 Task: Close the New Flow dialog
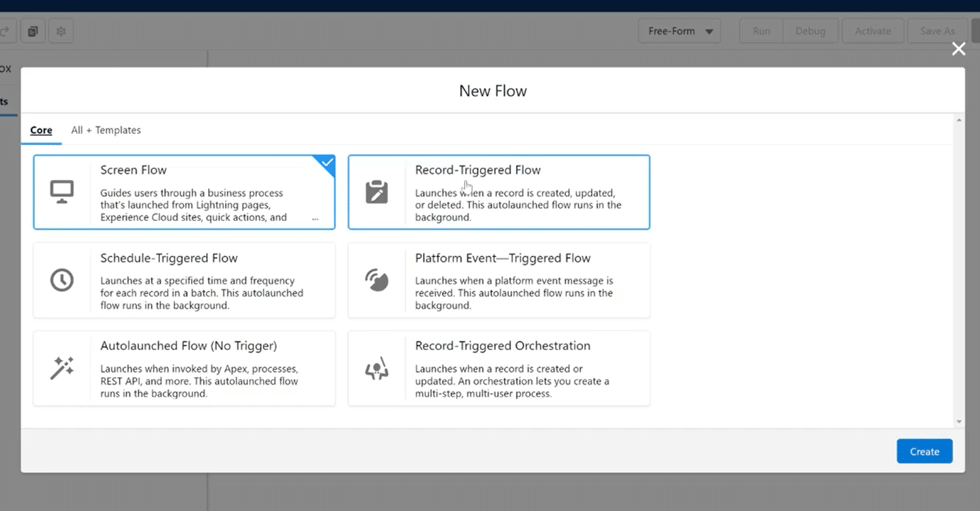[959, 49]
